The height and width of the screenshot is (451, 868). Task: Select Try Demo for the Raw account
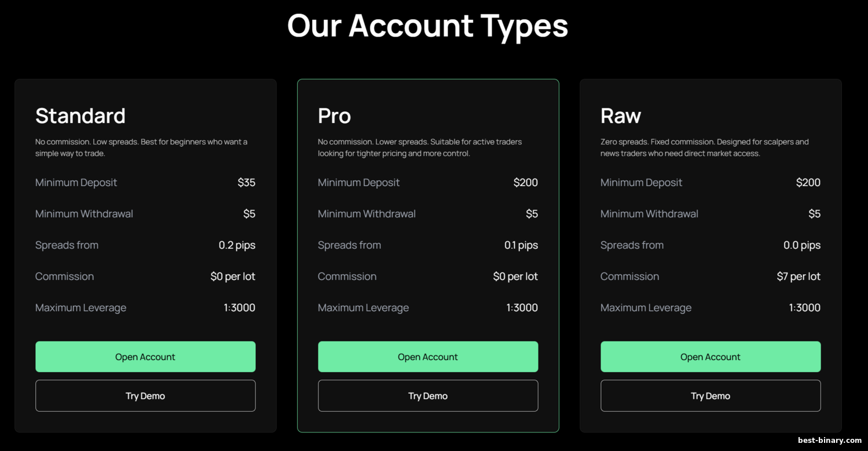[710, 396]
